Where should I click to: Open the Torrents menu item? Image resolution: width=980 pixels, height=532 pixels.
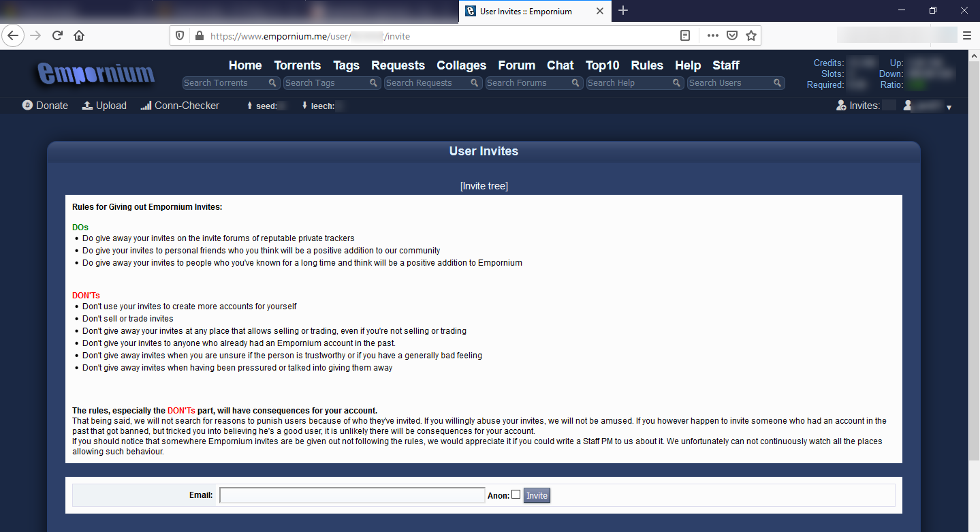click(297, 65)
